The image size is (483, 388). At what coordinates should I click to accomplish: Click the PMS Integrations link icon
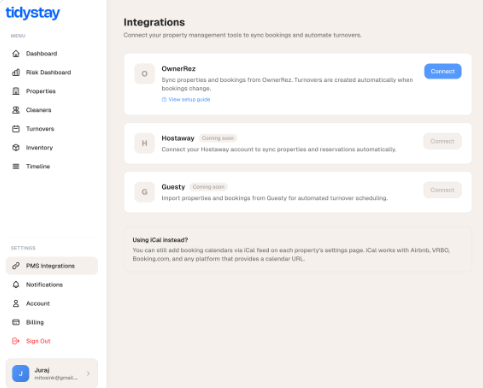(16, 266)
